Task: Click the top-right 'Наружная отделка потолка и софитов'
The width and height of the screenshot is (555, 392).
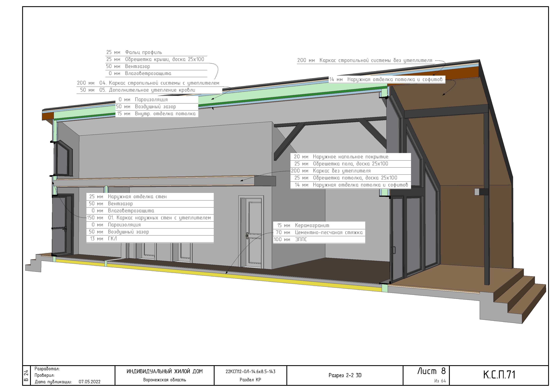Action: (395, 79)
